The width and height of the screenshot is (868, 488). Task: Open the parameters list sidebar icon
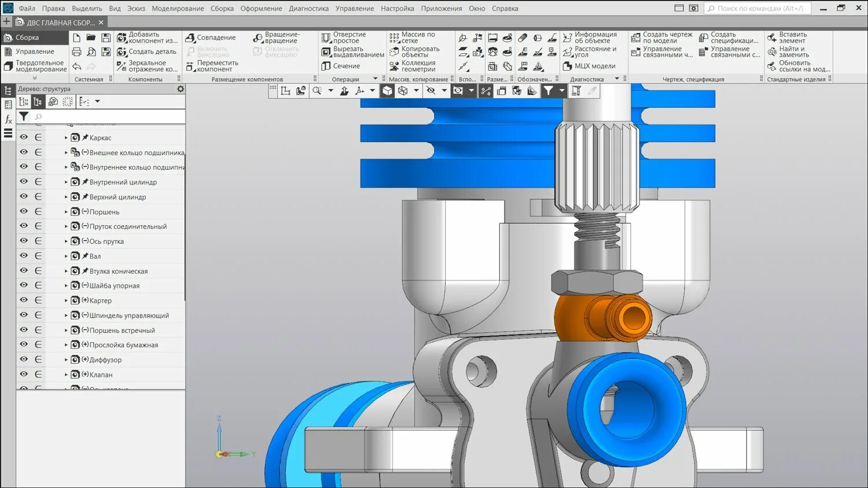pos(8,105)
